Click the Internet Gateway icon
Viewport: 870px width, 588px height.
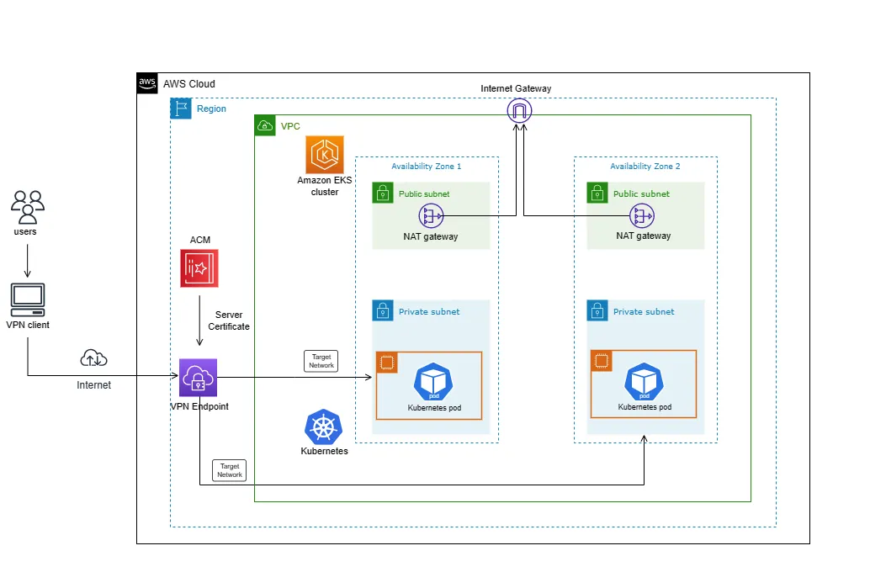coord(519,109)
